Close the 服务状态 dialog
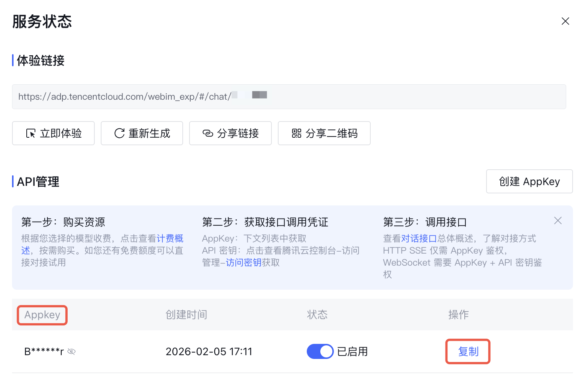 pyautogui.click(x=565, y=21)
